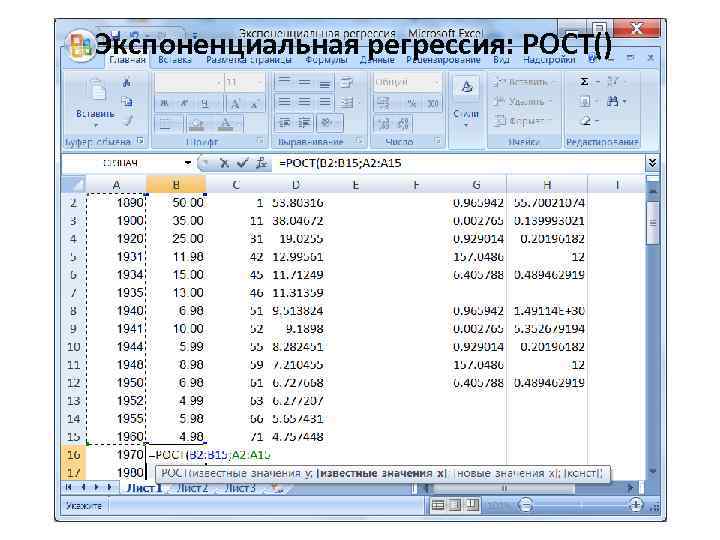
Task: Click the cell borders icon
Action: pyautogui.click(x=165, y=124)
